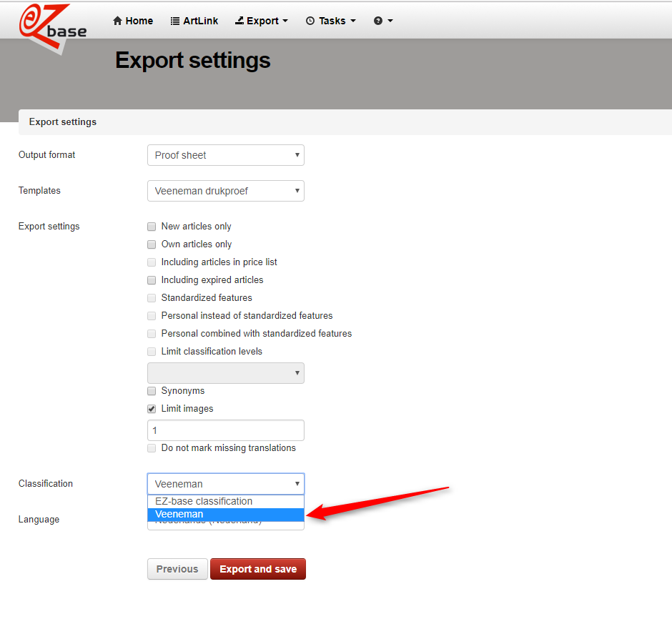Collapse the Classification dropdown showing Veeneman

tap(226, 484)
